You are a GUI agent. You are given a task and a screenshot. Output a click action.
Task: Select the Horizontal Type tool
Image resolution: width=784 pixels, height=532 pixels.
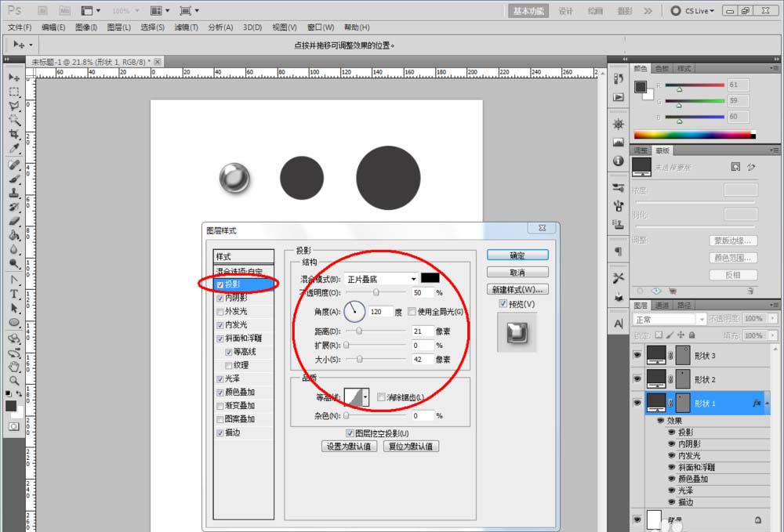coord(14,294)
